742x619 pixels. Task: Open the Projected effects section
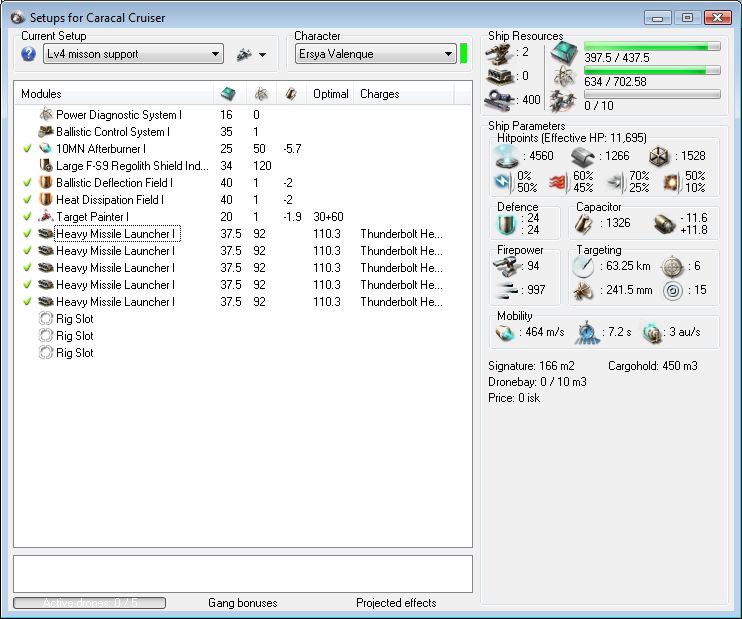(396, 603)
